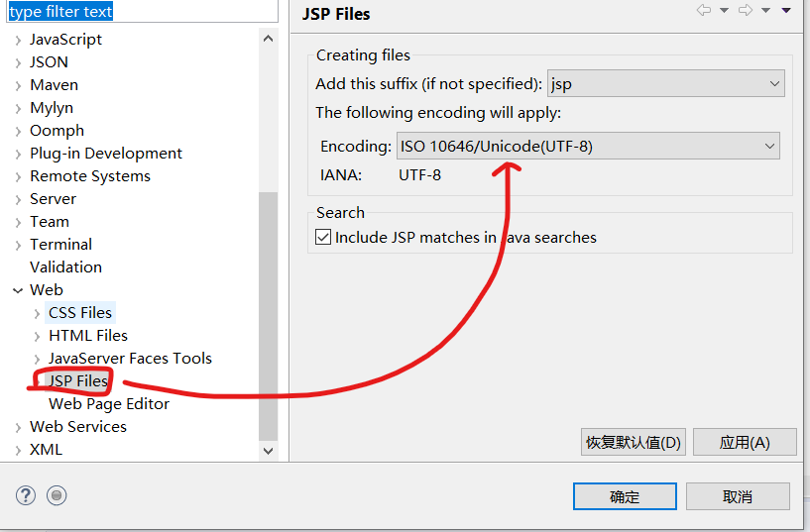Select the Maven tree item

click(54, 84)
